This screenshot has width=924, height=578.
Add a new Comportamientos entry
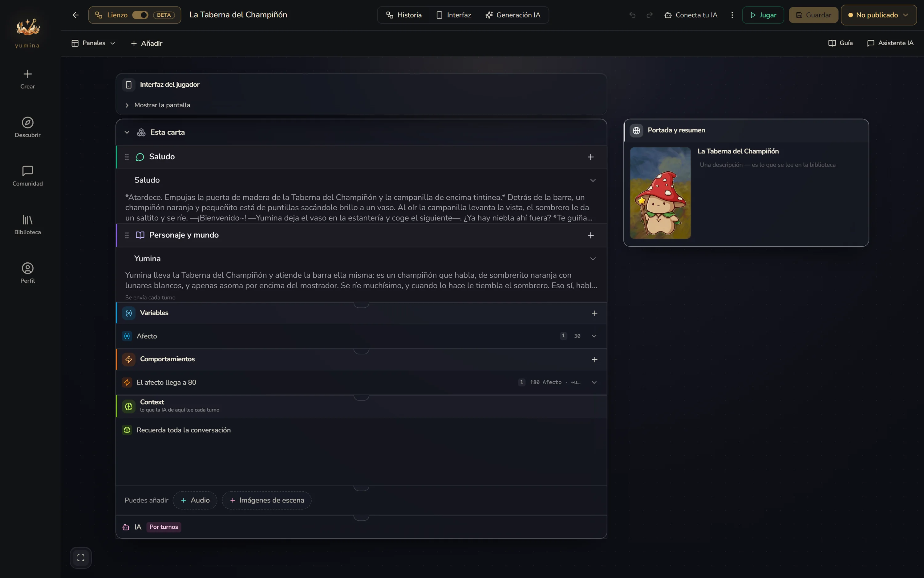coord(594,359)
